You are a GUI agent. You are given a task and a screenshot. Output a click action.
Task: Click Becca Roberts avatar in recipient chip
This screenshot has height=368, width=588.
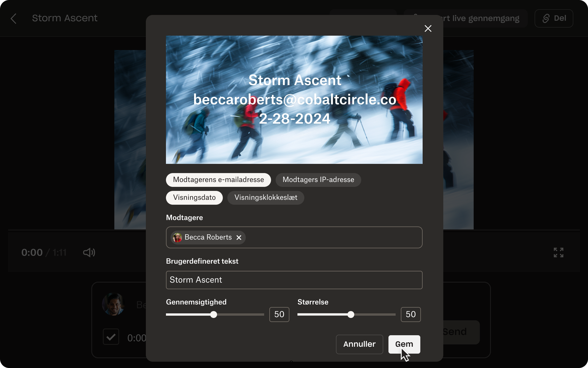click(177, 237)
